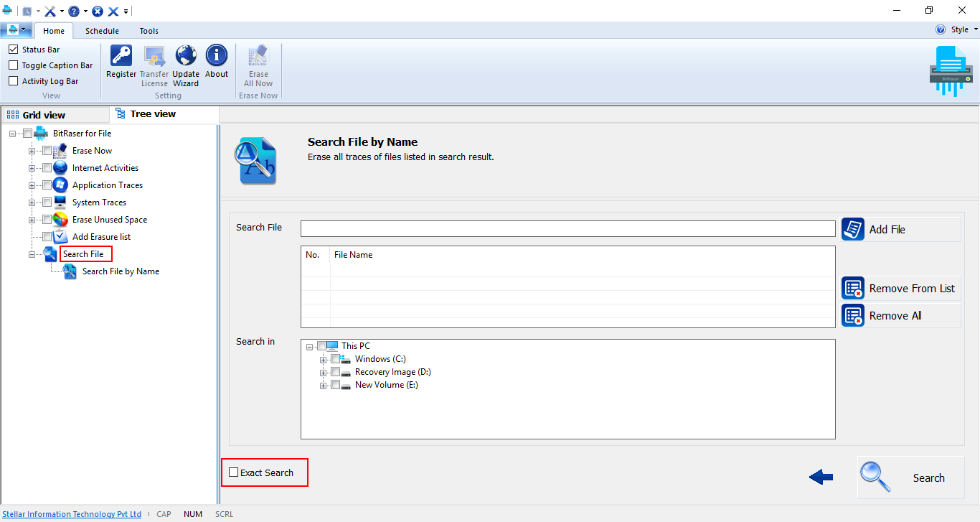Viewport: 980px width, 522px height.
Task: Switch to the Schedule ribbon tab
Action: [102, 31]
